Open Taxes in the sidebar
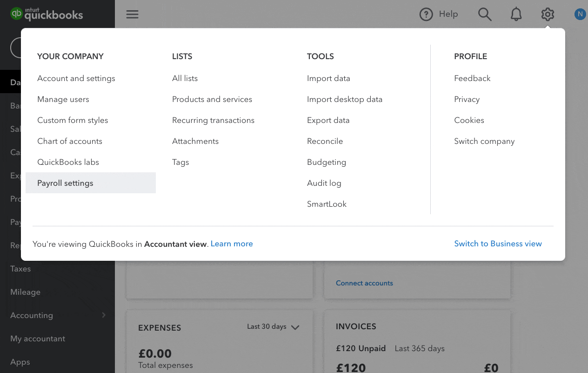 (x=20, y=269)
